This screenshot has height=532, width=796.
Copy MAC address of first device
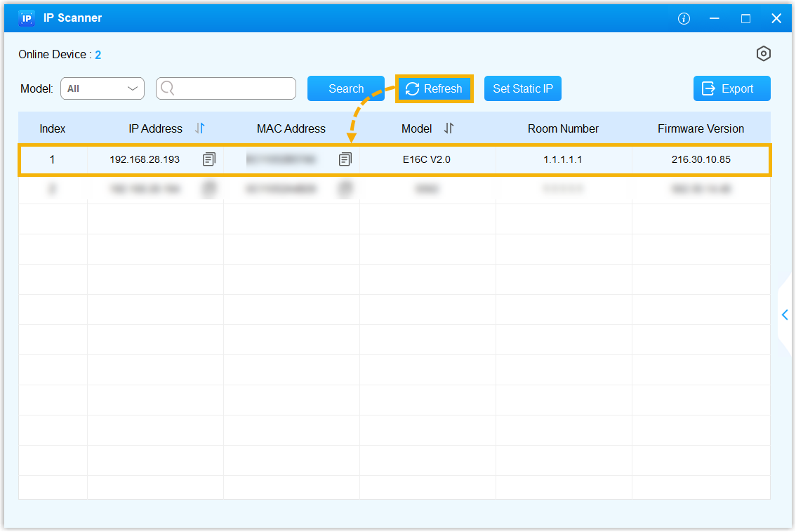345,160
